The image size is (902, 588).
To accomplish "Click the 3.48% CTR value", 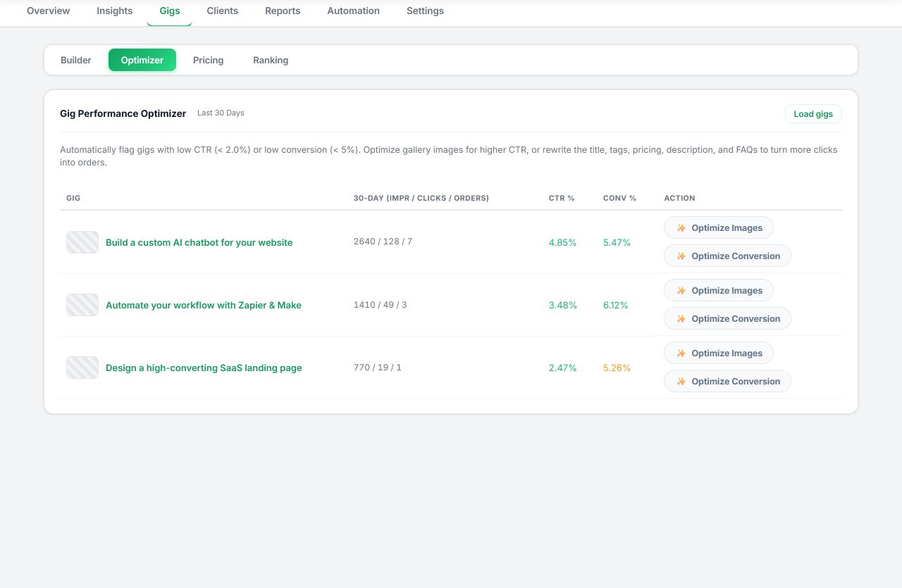I will (562, 305).
